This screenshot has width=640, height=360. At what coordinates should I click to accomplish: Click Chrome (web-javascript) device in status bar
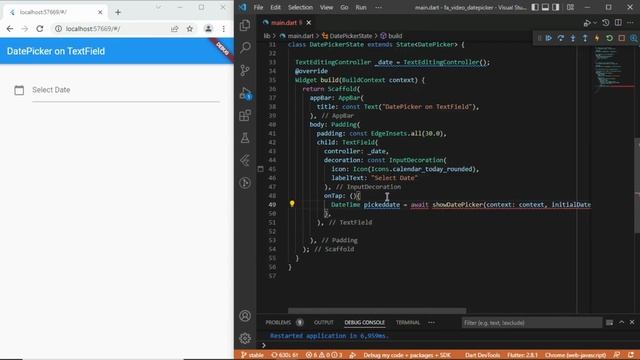(x=576, y=355)
